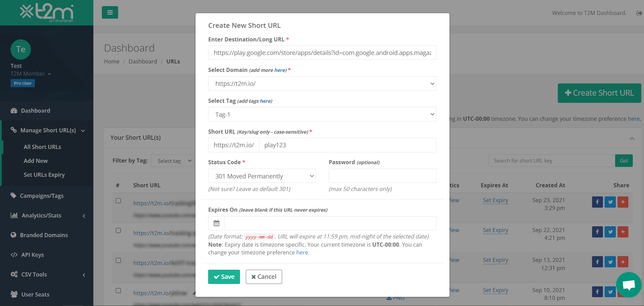The width and height of the screenshot is (644, 306).
Task: Share Sep 10 URL on Facebook
Action: coord(597,292)
